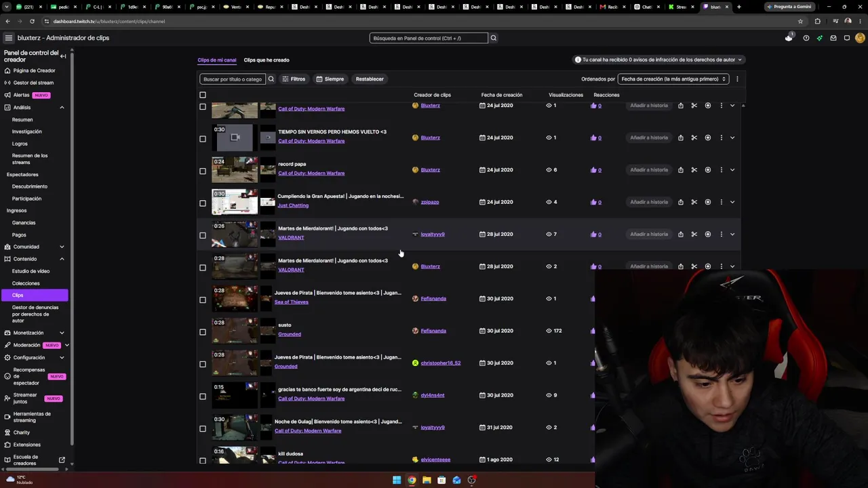This screenshot has height=488, width=868.
Task: Select the Noche de Gulag clip checkbox
Action: [x=203, y=428]
